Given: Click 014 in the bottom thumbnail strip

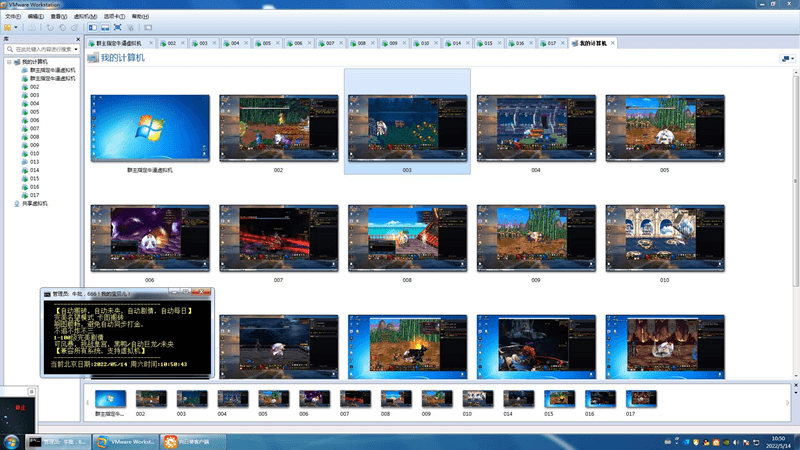Looking at the screenshot, I should click(x=518, y=399).
